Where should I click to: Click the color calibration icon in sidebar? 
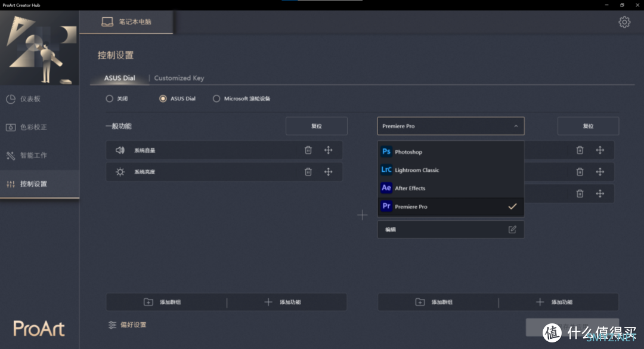[x=11, y=127]
